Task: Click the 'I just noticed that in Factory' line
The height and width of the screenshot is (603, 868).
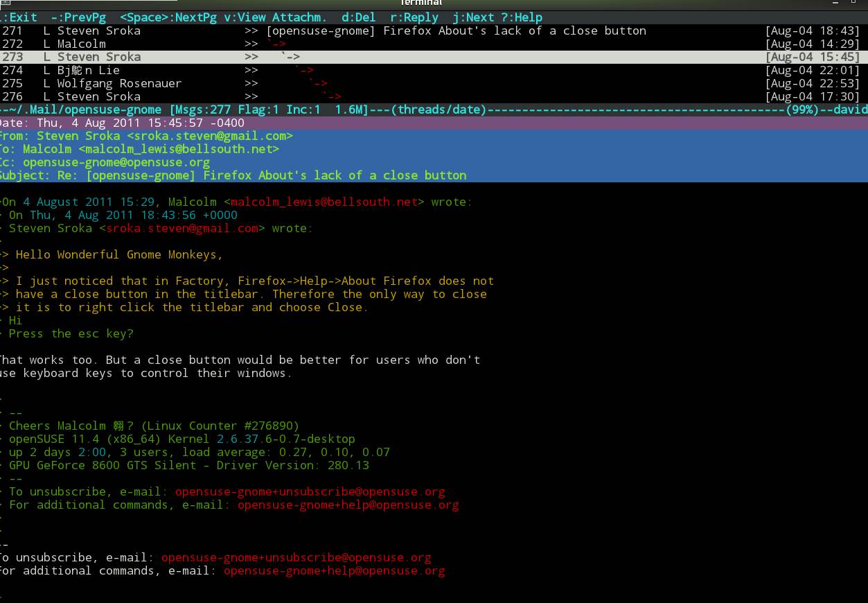Action: tap(255, 281)
